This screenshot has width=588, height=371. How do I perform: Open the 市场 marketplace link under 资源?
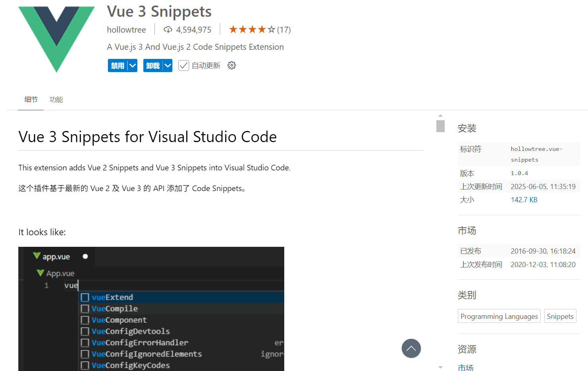click(466, 367)
